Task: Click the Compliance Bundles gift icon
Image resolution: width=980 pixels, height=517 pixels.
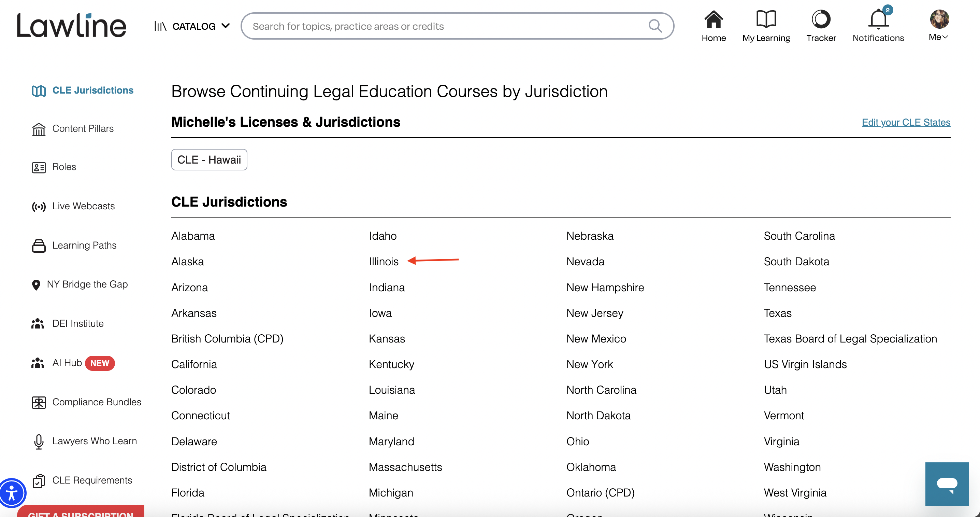Action: [x=39, y=402]
